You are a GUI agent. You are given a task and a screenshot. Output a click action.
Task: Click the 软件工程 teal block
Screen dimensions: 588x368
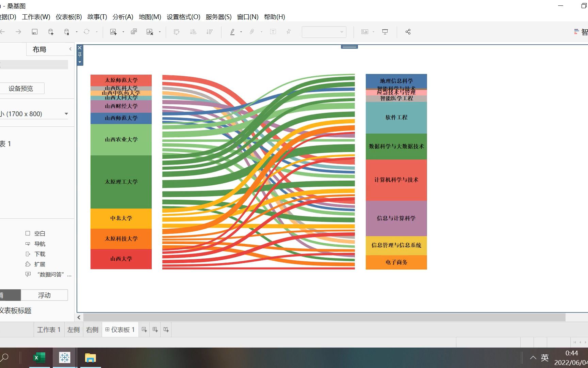(x=396, y=118)
